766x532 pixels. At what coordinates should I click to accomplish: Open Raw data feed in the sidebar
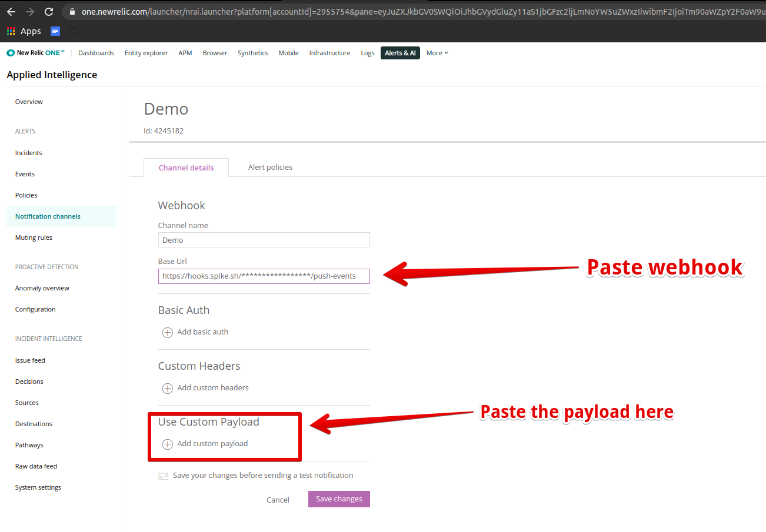tap(36, 466)
